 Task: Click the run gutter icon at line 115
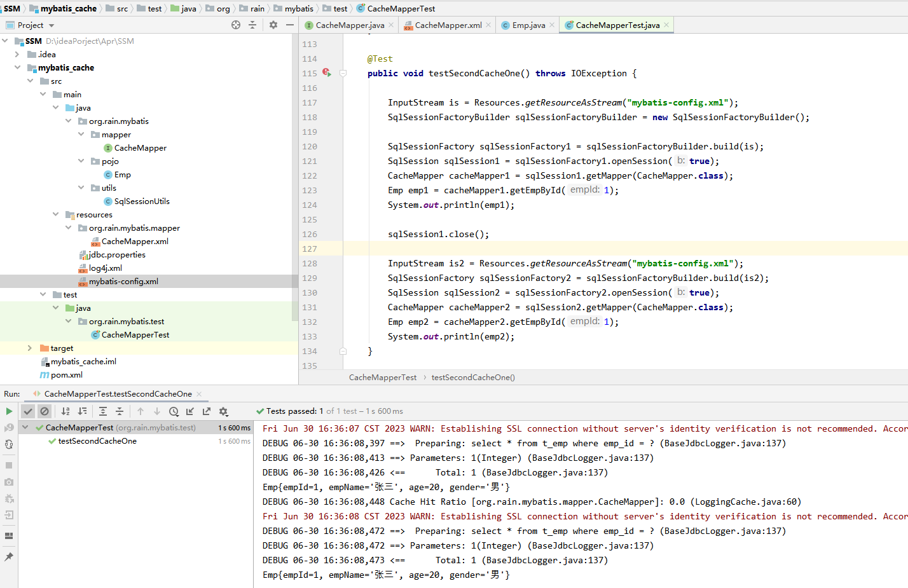[x=327, y=73]
